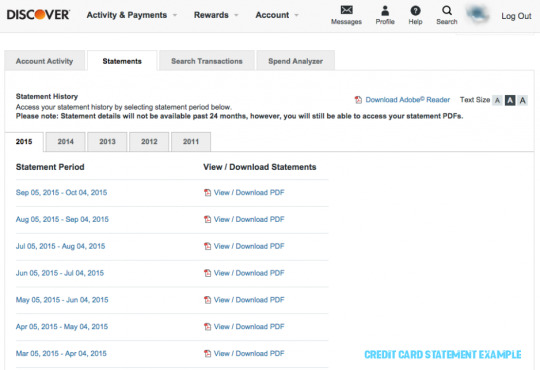Click PDF icon for Apr 05 - May 04 statement
540x370 pixels.
pos(207,326)
